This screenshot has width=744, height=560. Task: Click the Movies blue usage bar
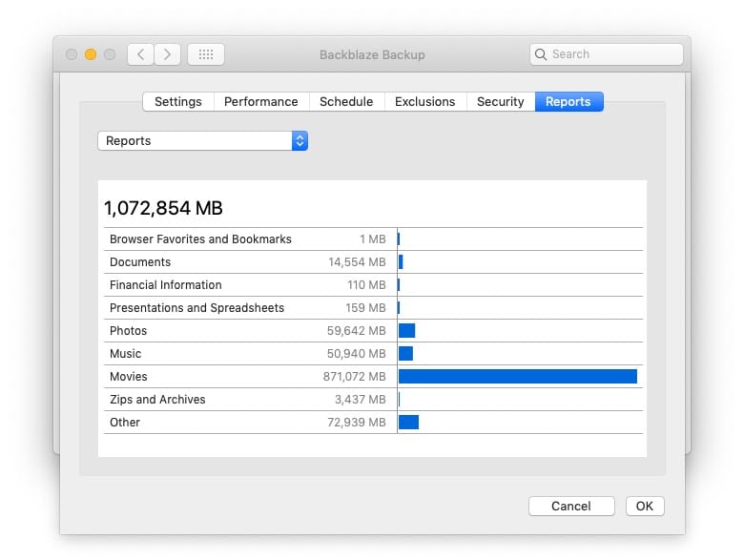517,377
